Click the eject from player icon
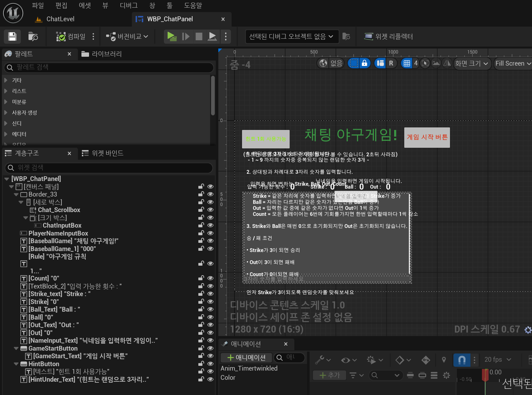The height and width of the screenshot is (395, 532). click(212, 36)
